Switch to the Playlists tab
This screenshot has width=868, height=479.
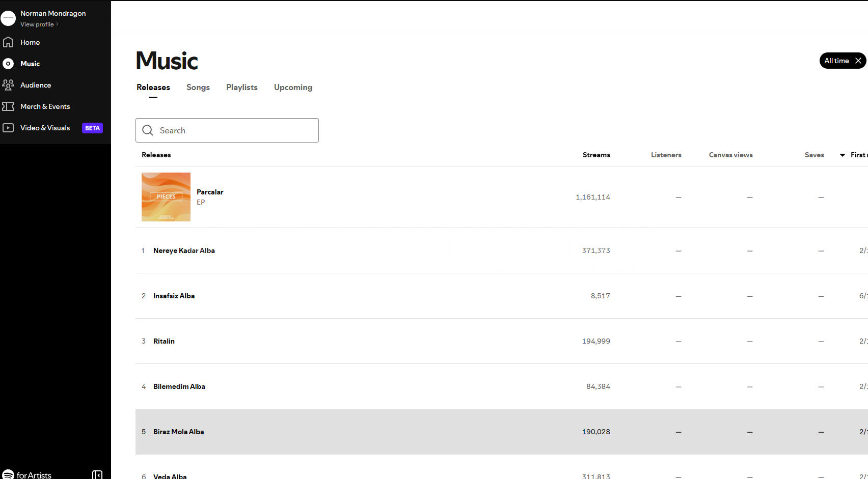click(x=241, y=88)
